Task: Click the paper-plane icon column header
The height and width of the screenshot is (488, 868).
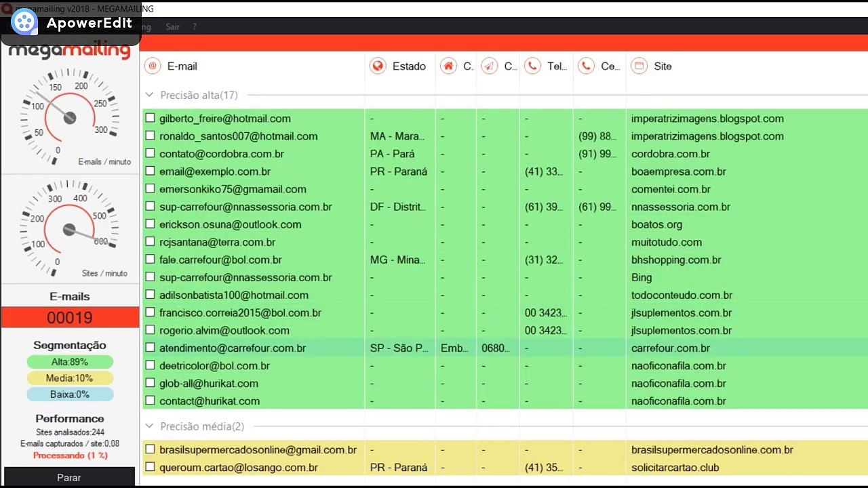Action: 489,66
